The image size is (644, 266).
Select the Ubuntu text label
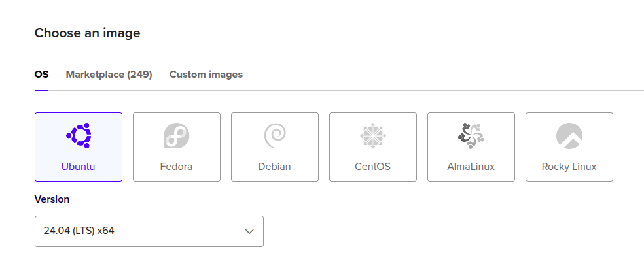click(x=79, y=167)
